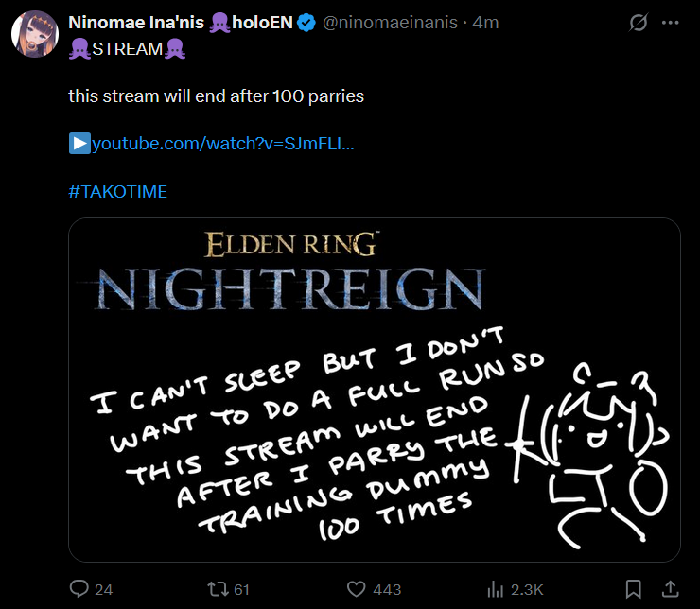Viewport: 700px width, 609px height.
Task: Click the @ninomaeinanis handle
Action: pyautogui.click(x=392, y=23)
